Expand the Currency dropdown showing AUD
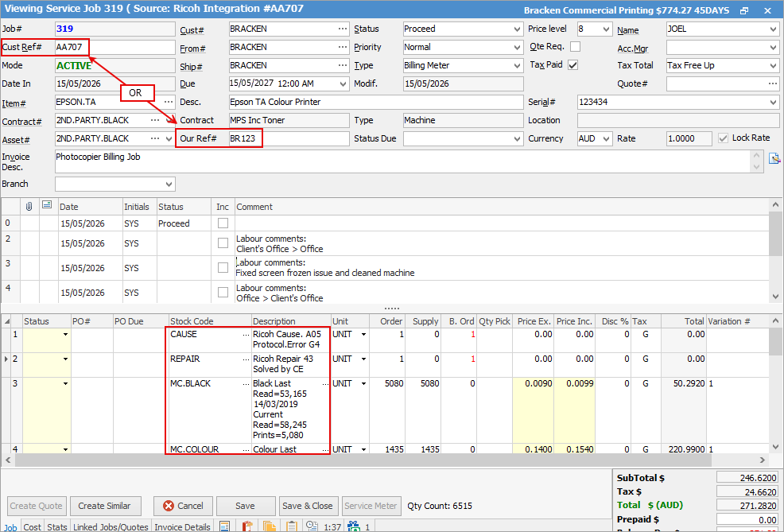 click(x=607, y=138)
